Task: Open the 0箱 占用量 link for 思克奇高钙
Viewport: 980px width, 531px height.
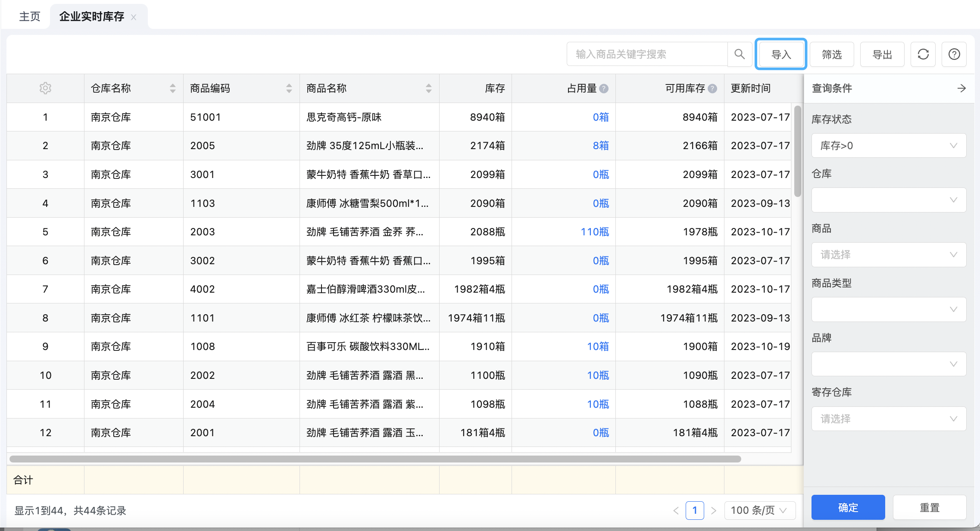Action: (601, 117)
